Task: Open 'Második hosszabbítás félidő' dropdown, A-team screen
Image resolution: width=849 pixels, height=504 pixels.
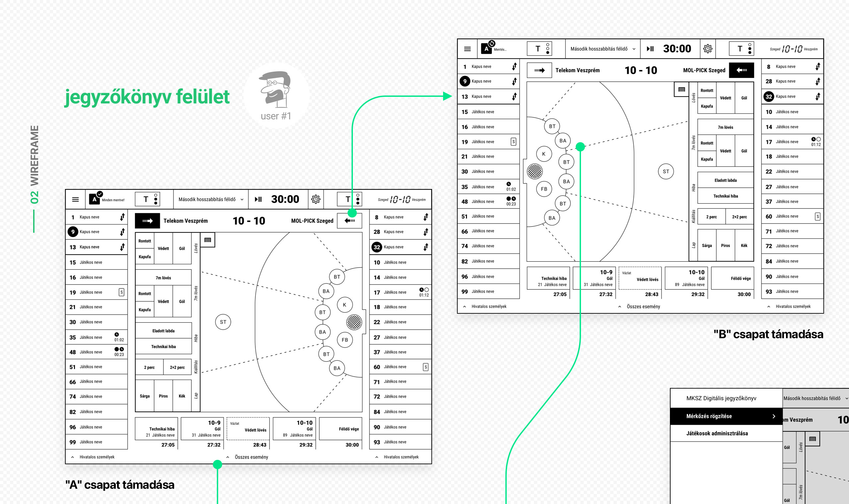Action: (211, 199)
